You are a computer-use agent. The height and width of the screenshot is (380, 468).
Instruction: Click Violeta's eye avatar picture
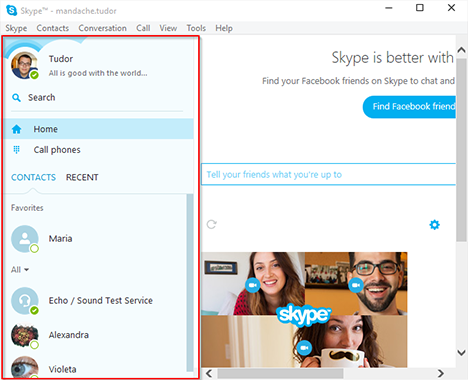coord(25,367)
